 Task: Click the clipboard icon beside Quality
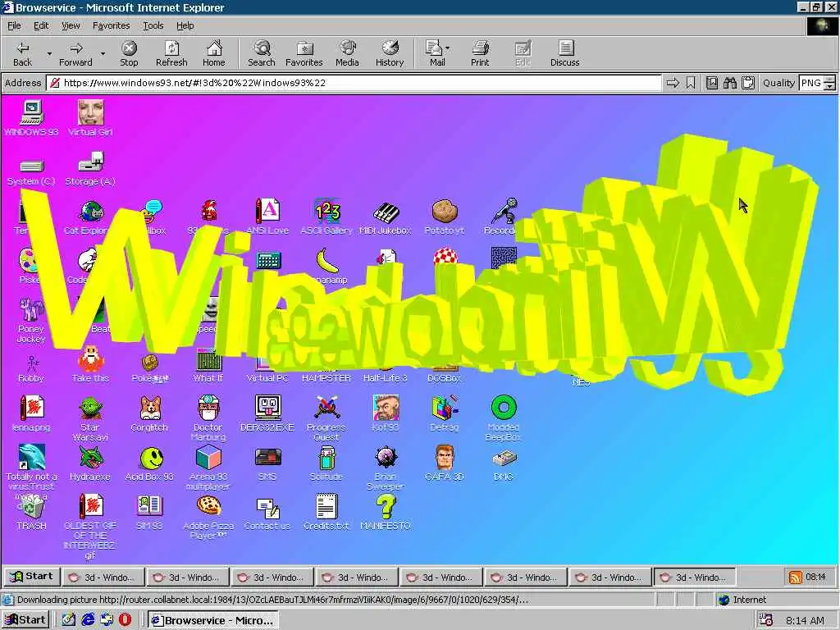coord(748,83)
